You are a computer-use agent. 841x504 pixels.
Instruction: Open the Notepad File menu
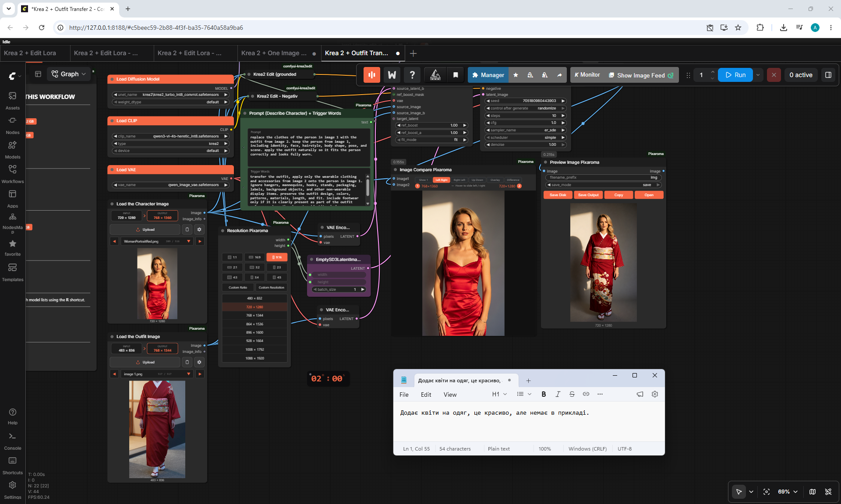click(404, 395)
